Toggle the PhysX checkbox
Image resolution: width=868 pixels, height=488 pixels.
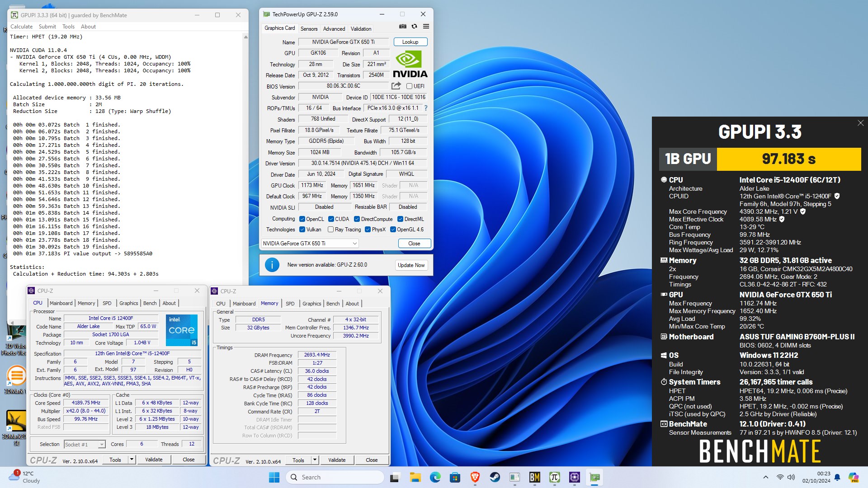pos(368,230)
